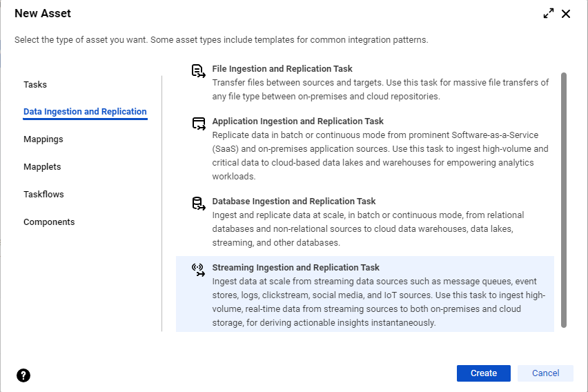Select File Ingestion and Replication Task title
The image size is (588, 392).
[x=282, y=68]
